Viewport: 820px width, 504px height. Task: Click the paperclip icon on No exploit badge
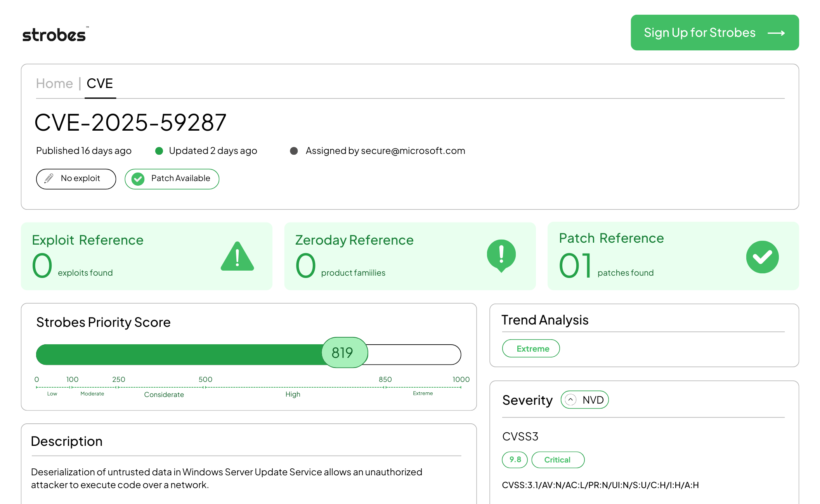pyautogui.click(x=48, y=179)
